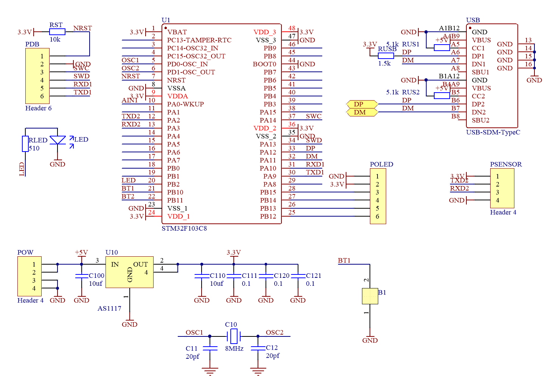The width and height of the screenshot is (556, 392).
Task: Select the OSC1 net label beside crystal
Action: point(194,332)
